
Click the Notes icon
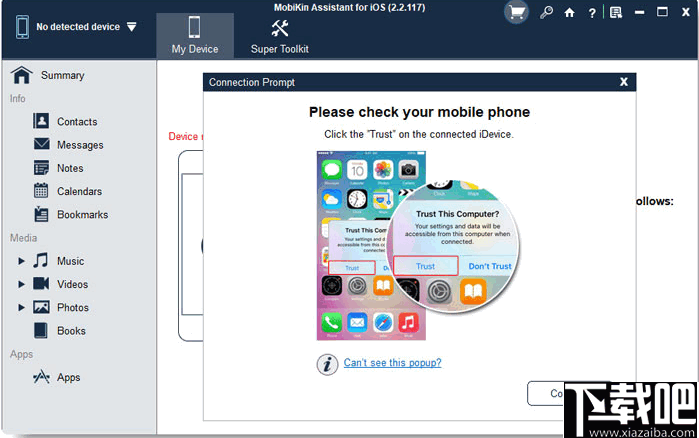click(41, 168)
